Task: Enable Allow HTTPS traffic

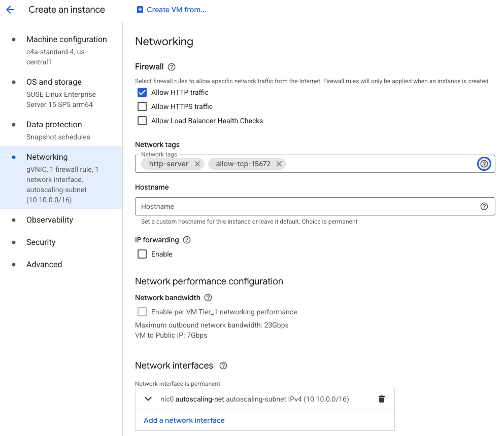Action: (142, 106)
